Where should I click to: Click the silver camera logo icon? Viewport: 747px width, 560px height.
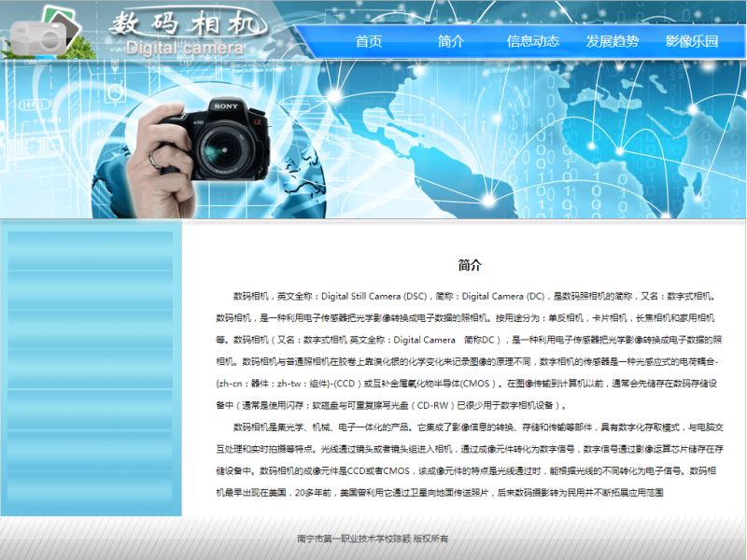pos(37,37)
